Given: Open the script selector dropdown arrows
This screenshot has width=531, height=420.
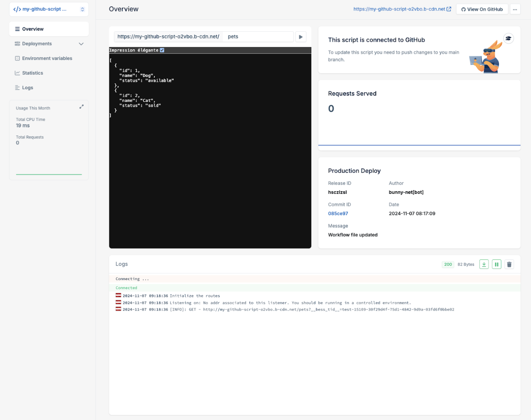Looking at the screenshot, I should pos(82,9).
